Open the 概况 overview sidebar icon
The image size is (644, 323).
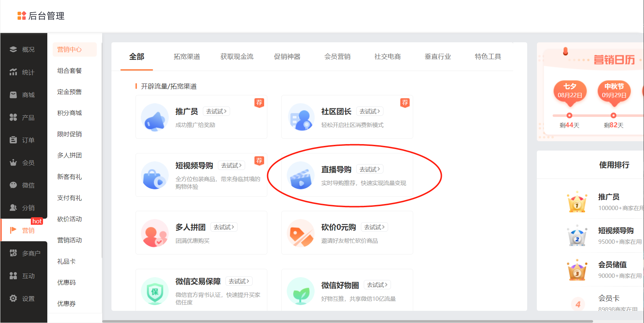[13, 49]
